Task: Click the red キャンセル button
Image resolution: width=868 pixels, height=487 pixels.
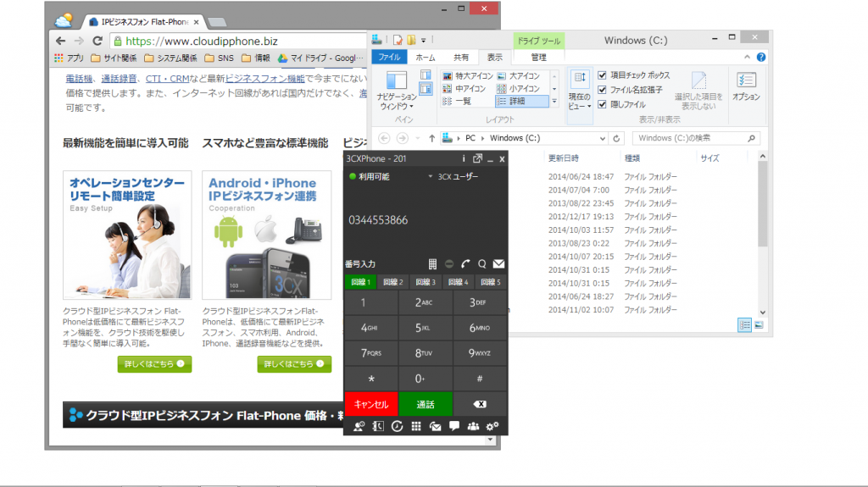Action: click(371, 404)
